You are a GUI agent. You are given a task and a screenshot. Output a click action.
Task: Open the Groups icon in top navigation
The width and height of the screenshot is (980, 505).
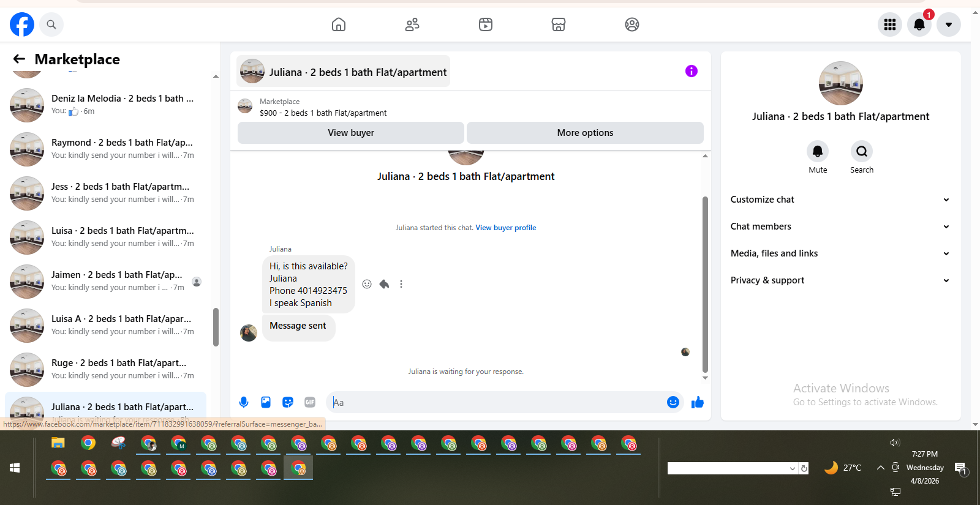coord(632,24)
